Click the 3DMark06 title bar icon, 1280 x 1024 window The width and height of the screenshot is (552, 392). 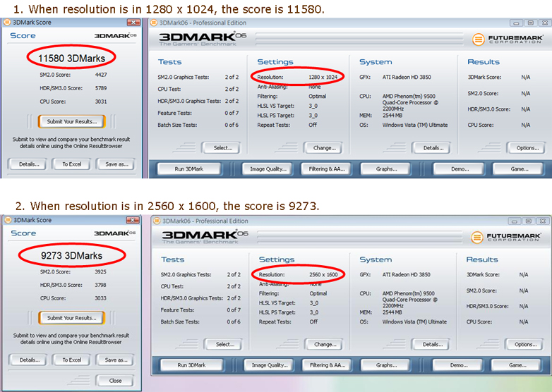153,23
